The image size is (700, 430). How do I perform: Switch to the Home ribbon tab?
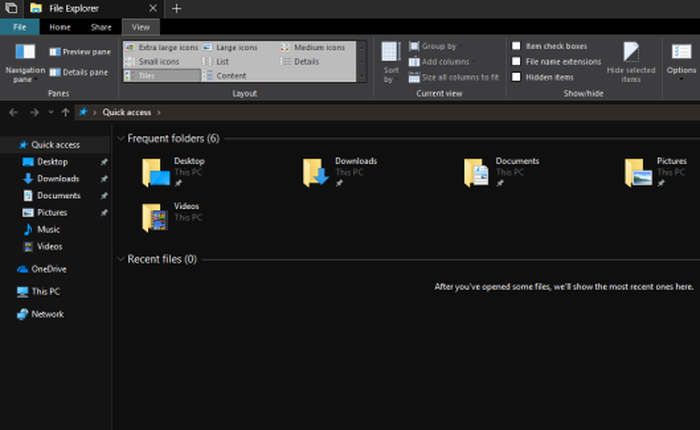pyautogui.click(x=60, y=27)
